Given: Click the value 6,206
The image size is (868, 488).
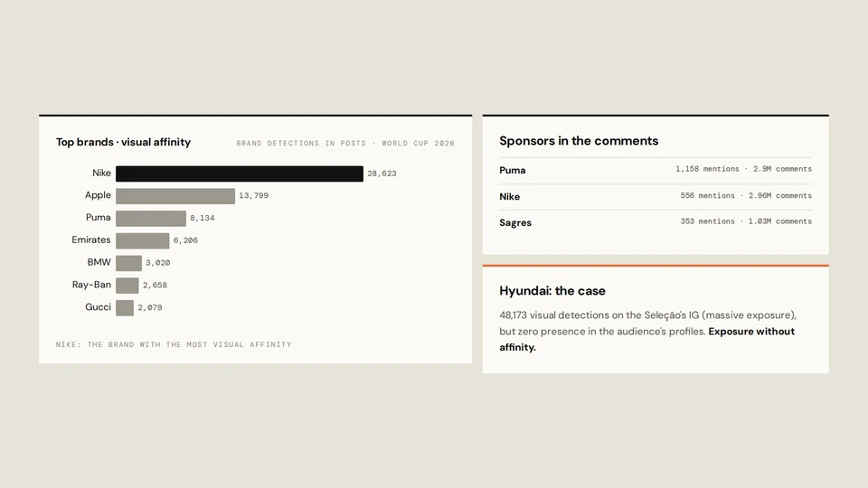Looking at the screenshot, I should pos(185,240).
